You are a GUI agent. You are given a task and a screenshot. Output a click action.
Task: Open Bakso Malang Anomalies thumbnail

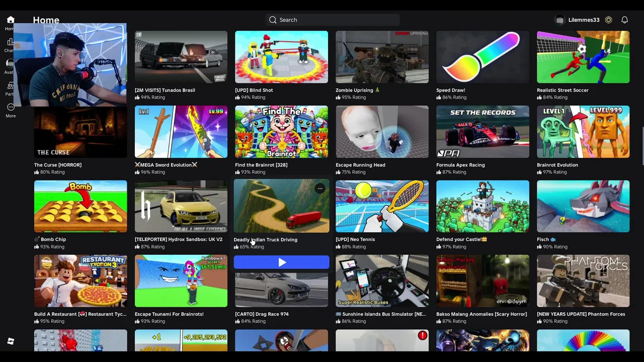482,281
